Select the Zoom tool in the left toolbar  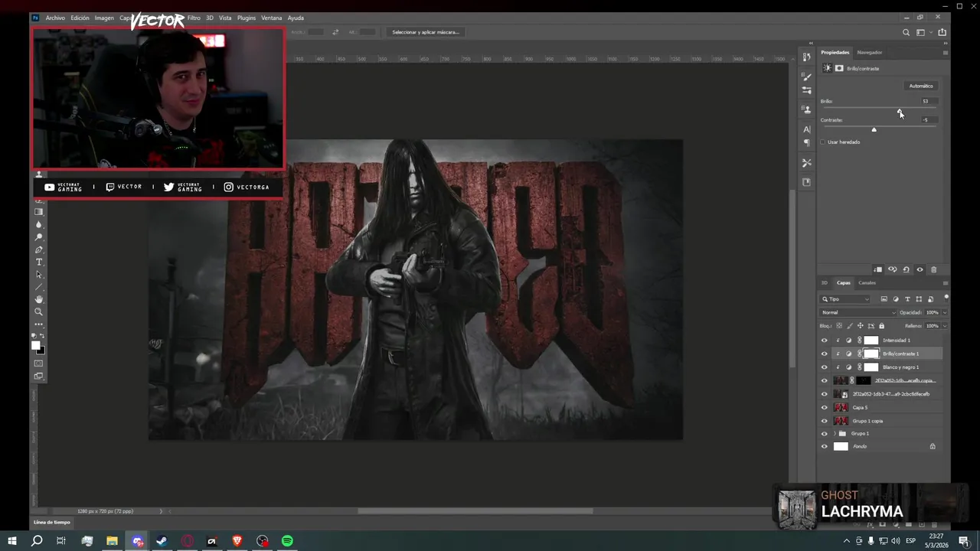(x=39, y=311)
